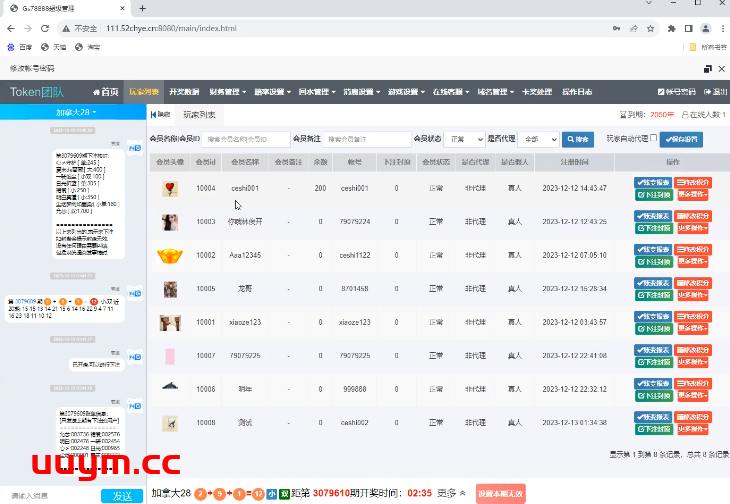Click the browser extensions puzzle icon
This screenshot has height=504, width=730.
pyautogui.click(x=671, y=28)
